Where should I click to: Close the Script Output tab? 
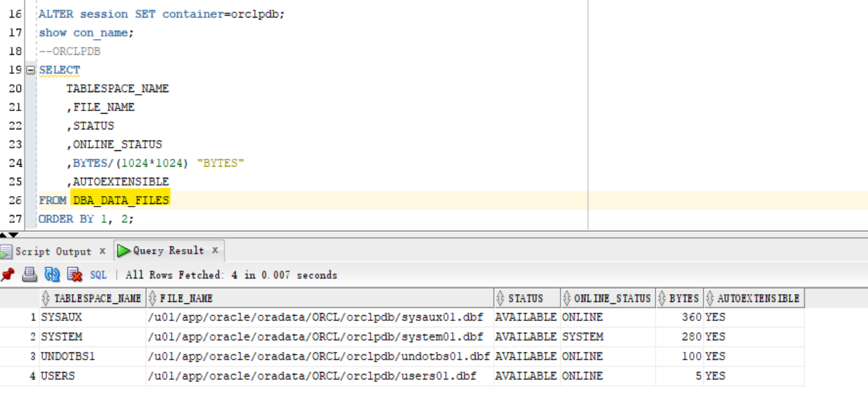coord(103,252)
